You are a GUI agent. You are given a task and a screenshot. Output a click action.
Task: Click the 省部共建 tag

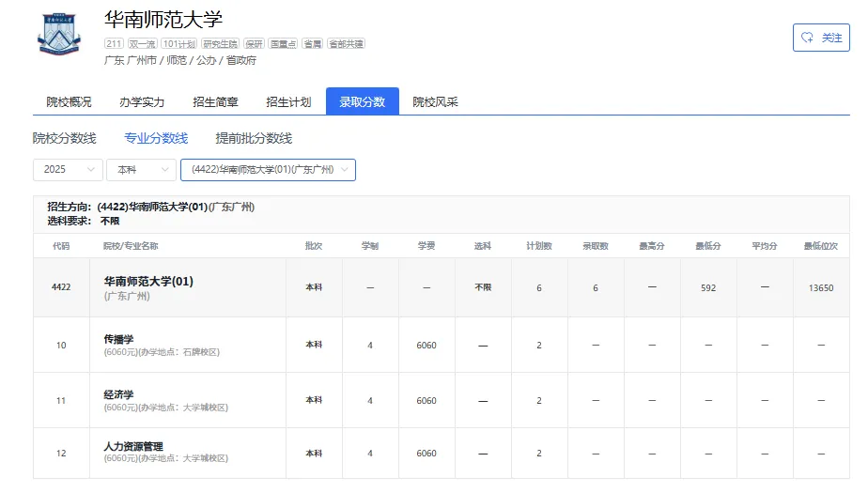click(346, 44)
